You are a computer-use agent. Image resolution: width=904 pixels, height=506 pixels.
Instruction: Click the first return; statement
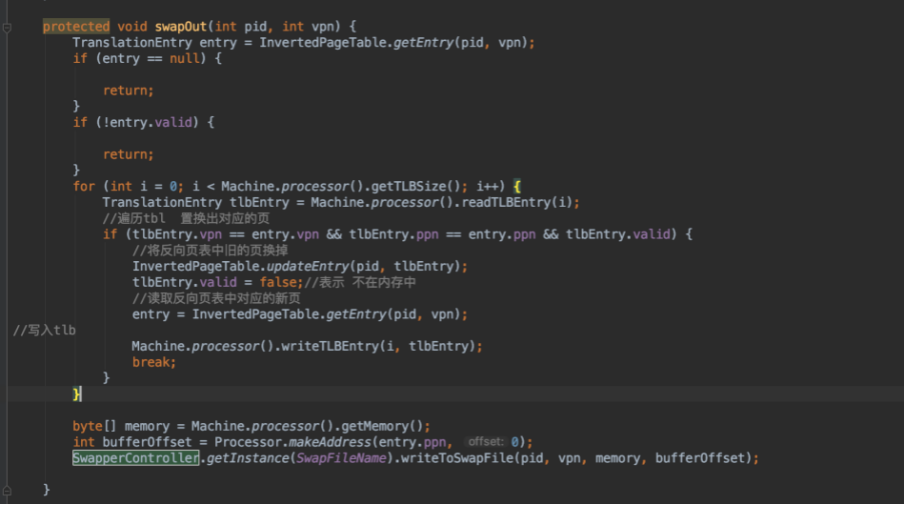[128, 90]
